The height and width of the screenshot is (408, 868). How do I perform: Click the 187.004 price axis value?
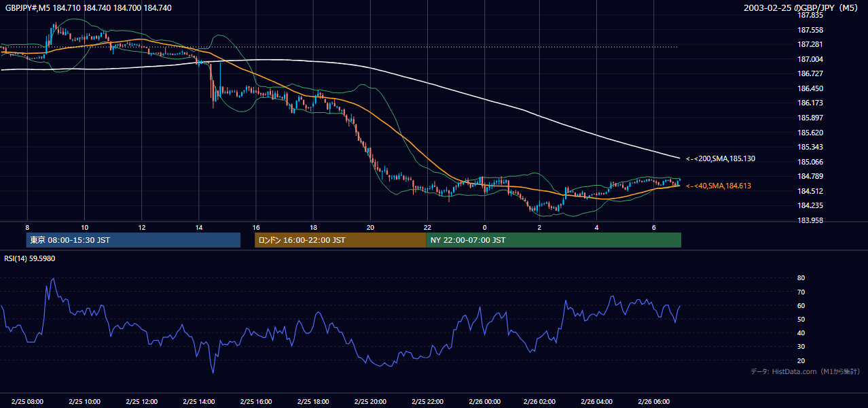[810, 59]
